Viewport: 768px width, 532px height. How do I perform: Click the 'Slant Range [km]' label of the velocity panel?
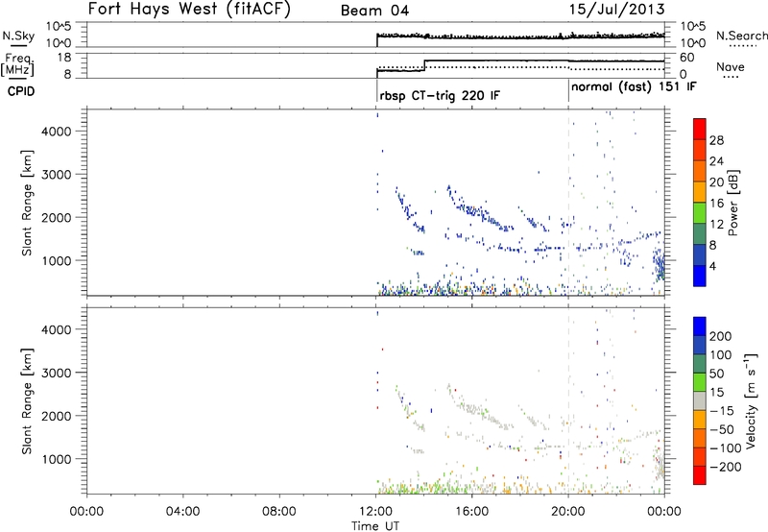(27, 400)
